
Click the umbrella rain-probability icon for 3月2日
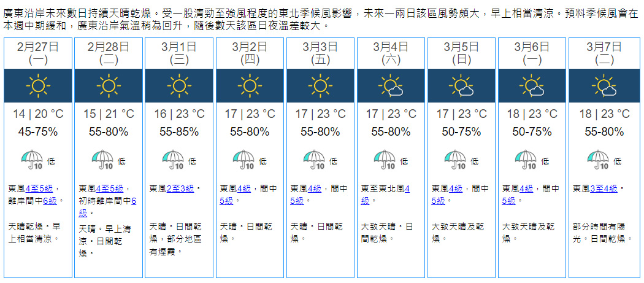pyautogui.click(x=243, y=160)
